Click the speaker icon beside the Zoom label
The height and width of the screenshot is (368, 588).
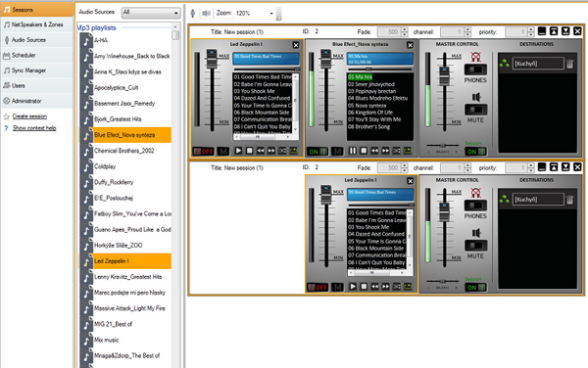coord(206,14)
